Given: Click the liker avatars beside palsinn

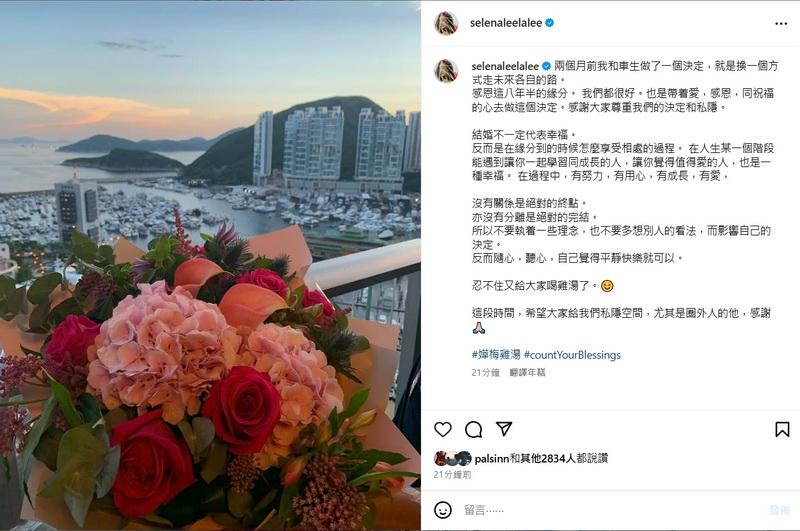Looking at the screenshot, I should click(x=453, y=459).
